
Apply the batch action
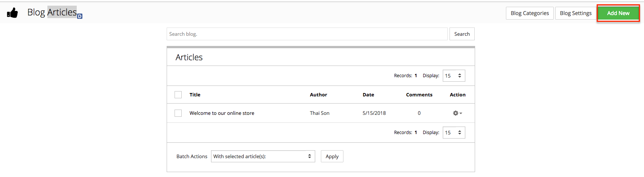[332, 156]
